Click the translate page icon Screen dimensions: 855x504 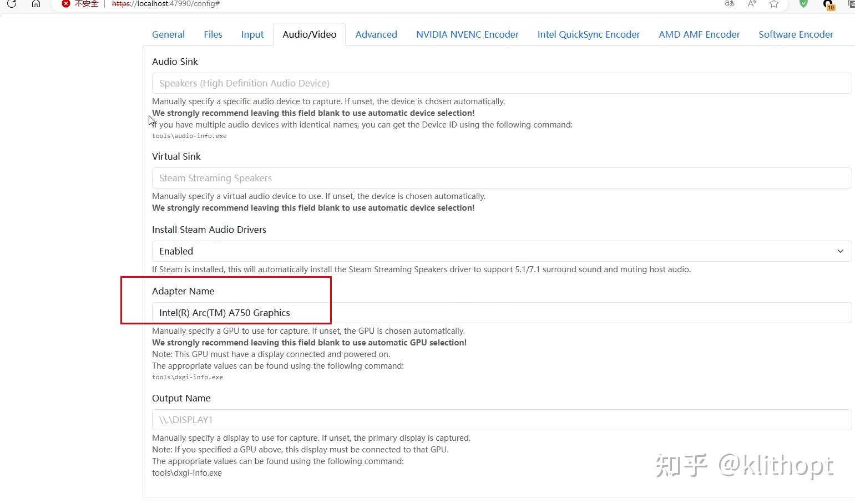(x=730, y=3)
